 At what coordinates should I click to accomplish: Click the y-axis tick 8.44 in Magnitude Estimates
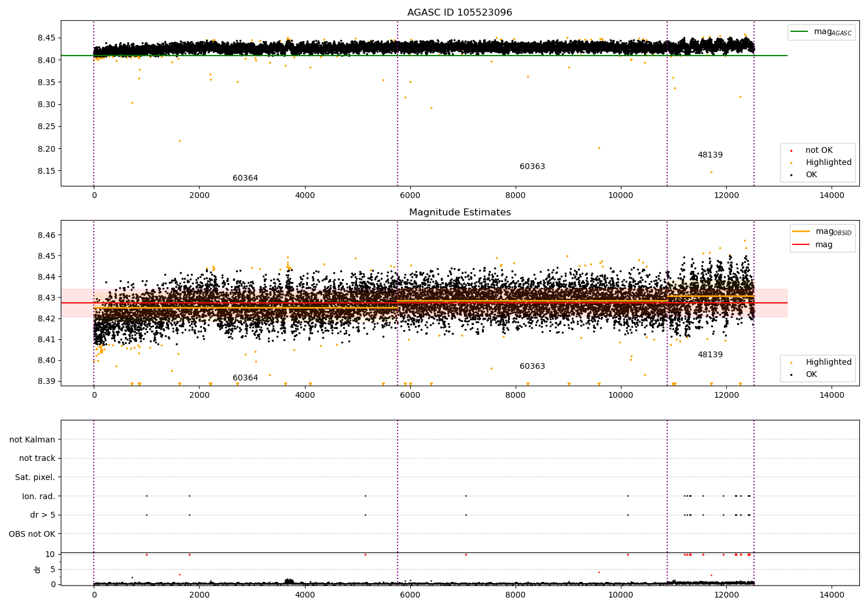pyautogui.click(x=46, y=277)
